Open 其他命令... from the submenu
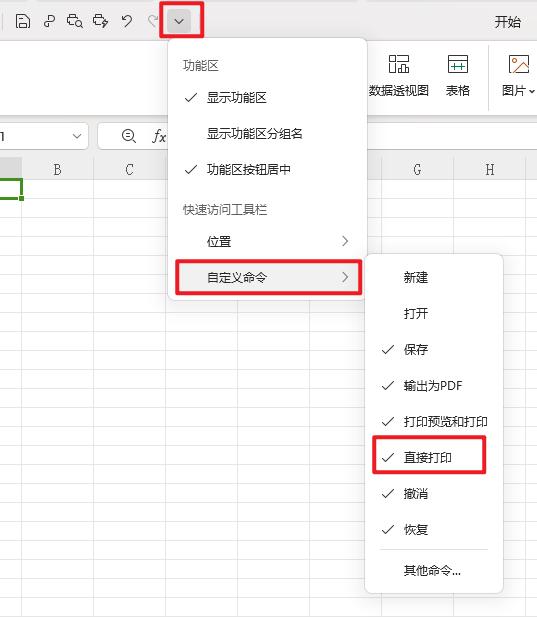537x617 pixels. tap(434, 570)
